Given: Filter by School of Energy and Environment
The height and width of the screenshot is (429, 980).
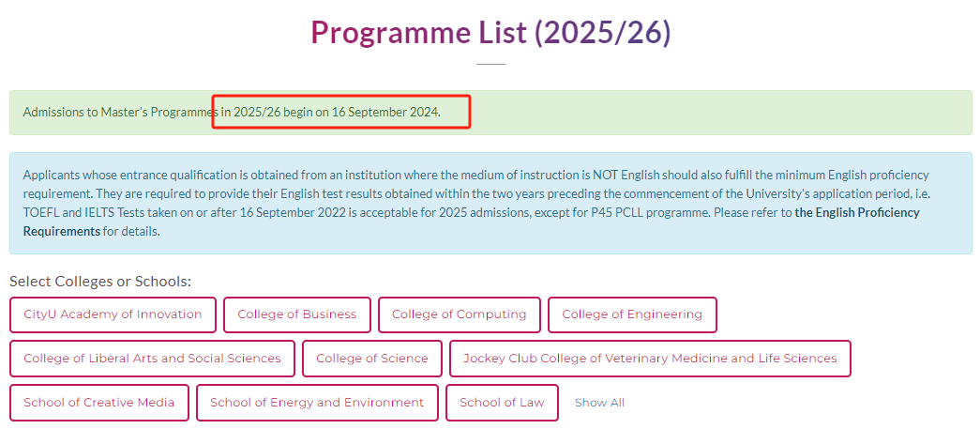Looking at the screenshot, I should pos(317,402).
